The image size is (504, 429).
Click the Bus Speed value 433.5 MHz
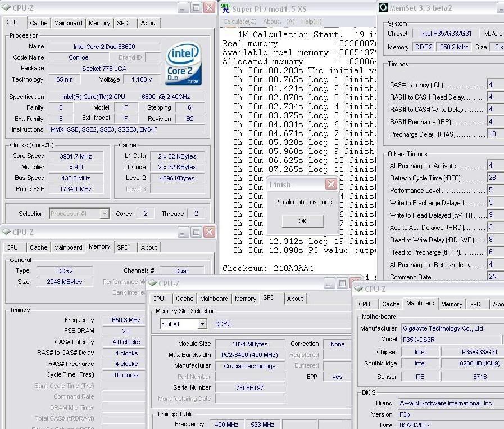coord(76,178)
